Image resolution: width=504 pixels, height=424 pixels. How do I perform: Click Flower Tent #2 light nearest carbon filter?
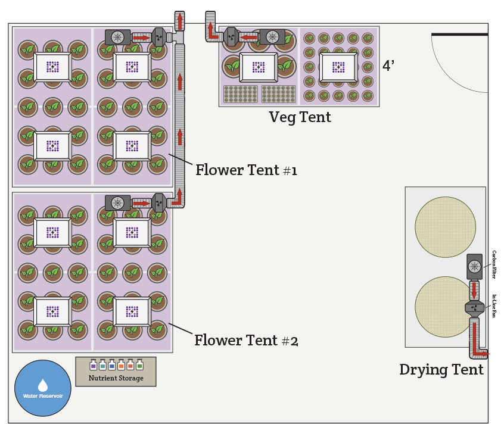(x=132, y=232)
